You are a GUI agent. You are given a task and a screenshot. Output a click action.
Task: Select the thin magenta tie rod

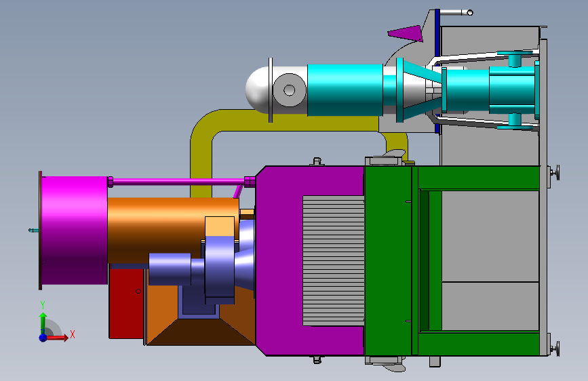click(178, 182)
